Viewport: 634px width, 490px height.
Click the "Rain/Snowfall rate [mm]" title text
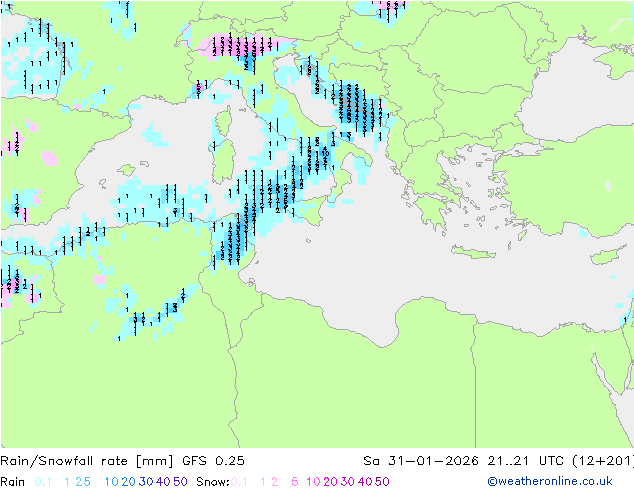point(87,461)
